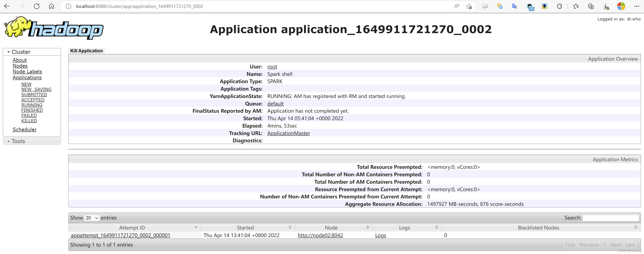Open the Extensions puzzle icon
The width and height of the screenshot is (644, 254).
pyautogui.click(x=560, y=6)
